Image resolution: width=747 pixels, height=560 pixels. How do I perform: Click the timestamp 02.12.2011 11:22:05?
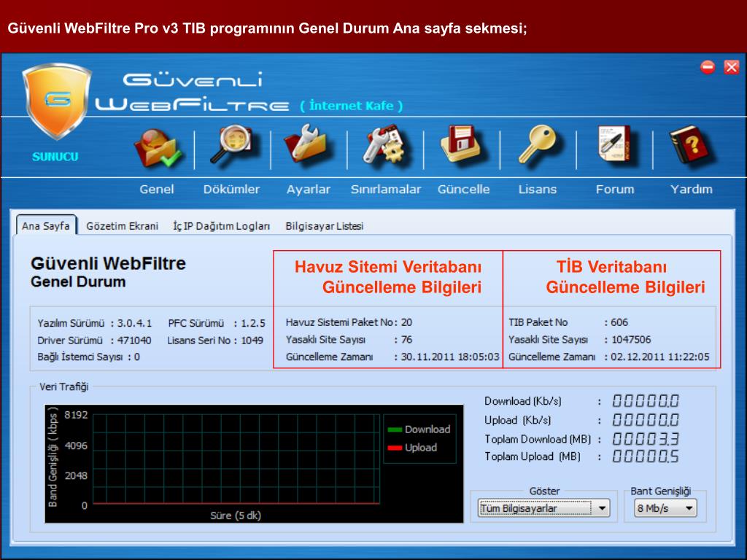click(x=659, y=357)
